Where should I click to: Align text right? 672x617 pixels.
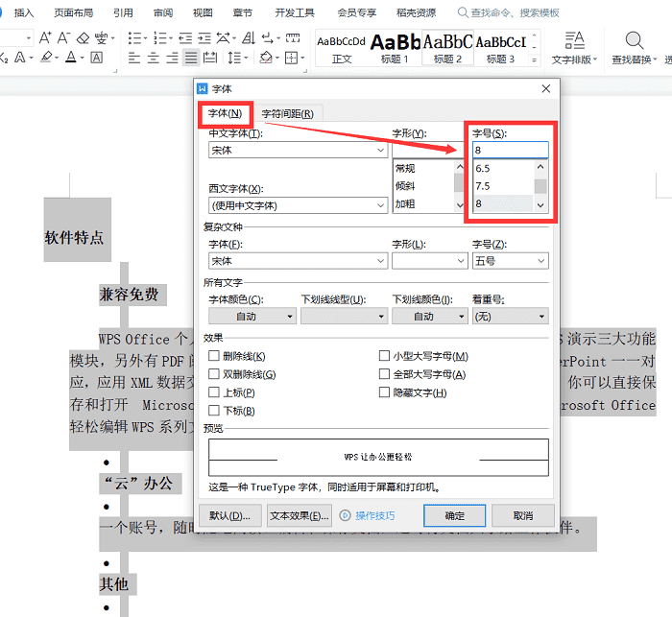[172, 58]
